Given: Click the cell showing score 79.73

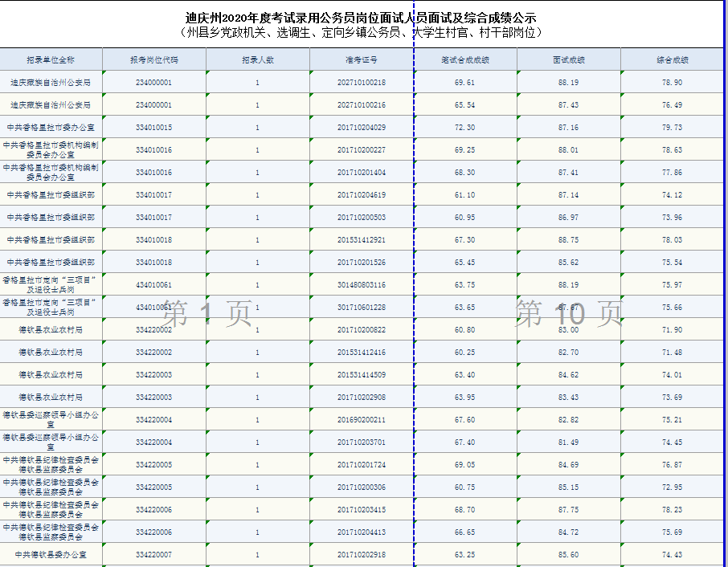Looking at the screenshot, I should pyautogui.click(x=672, y=128).
